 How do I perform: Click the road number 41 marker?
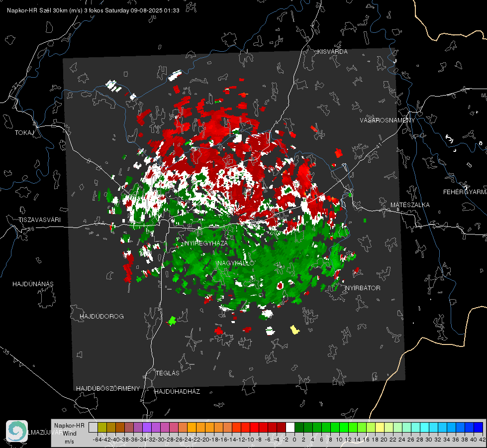point(378,145)
